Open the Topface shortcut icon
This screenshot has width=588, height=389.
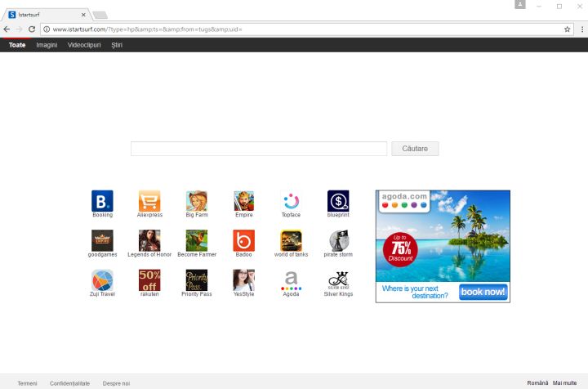tap(291, 201)
